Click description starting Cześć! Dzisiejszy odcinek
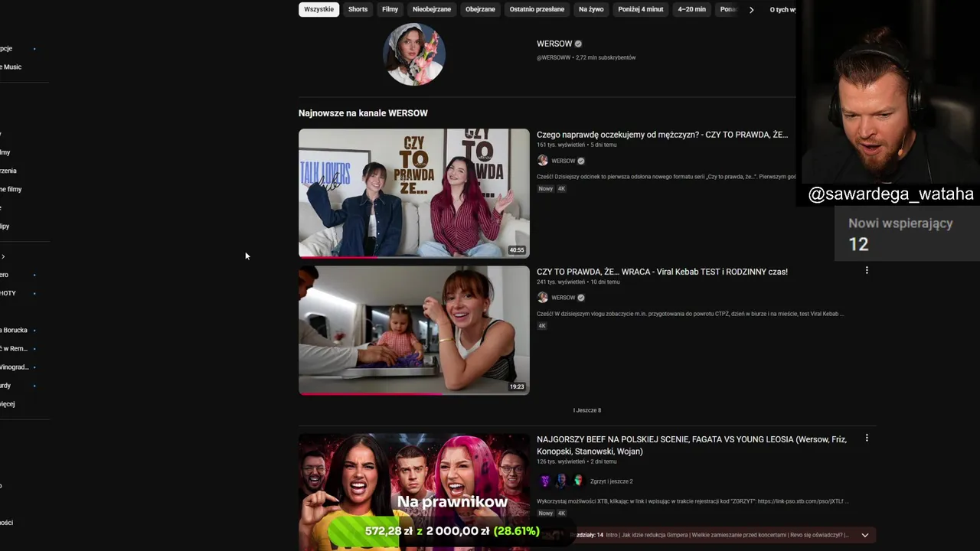Viewport: 980px width, 551px height. coord(666,177)
